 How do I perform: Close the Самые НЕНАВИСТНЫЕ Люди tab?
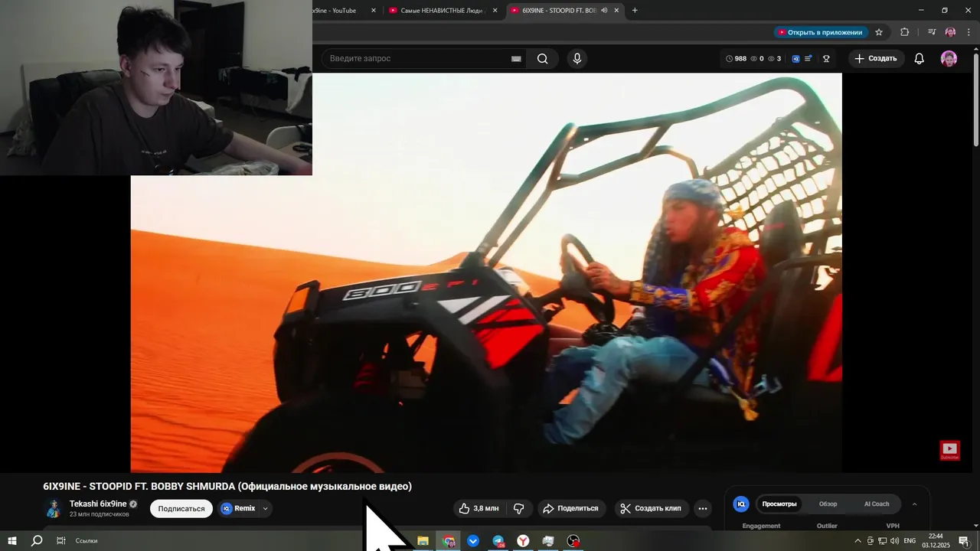(495, 11)
